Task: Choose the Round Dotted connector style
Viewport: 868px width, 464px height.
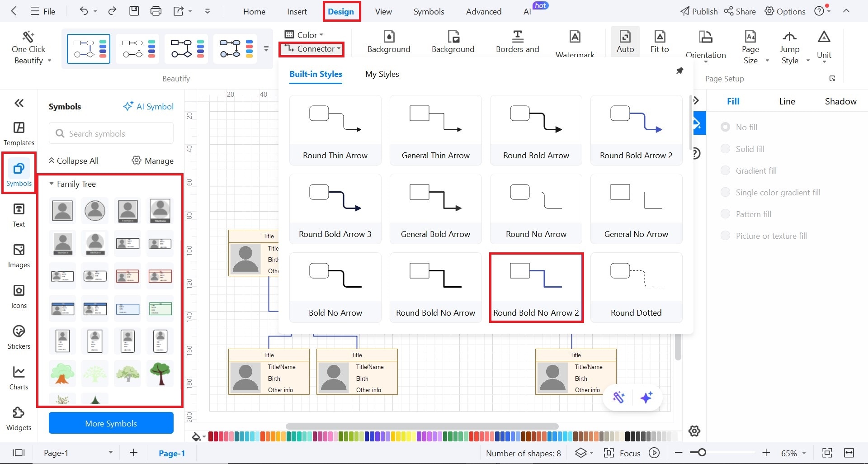Action: (x=636, y=288)
